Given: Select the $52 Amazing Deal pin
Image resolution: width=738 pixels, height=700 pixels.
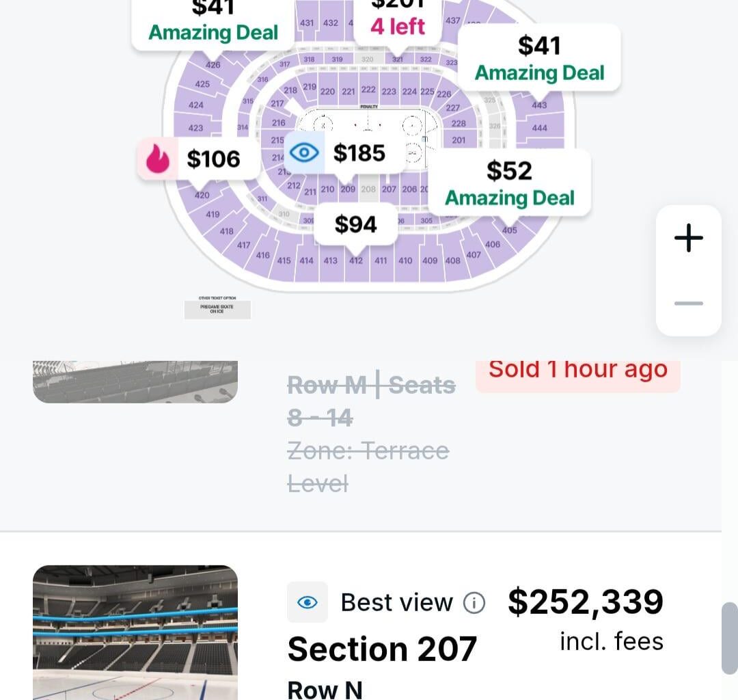Looking at the screenshot, I should [x=510, y=183].
